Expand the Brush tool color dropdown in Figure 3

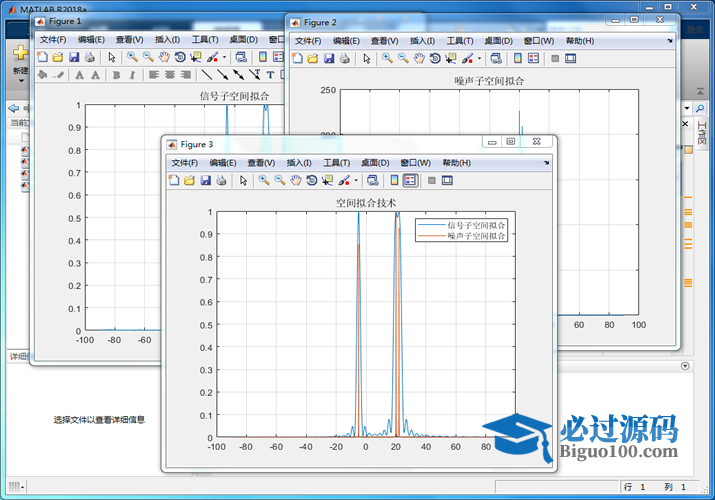(x=355, y=181)
